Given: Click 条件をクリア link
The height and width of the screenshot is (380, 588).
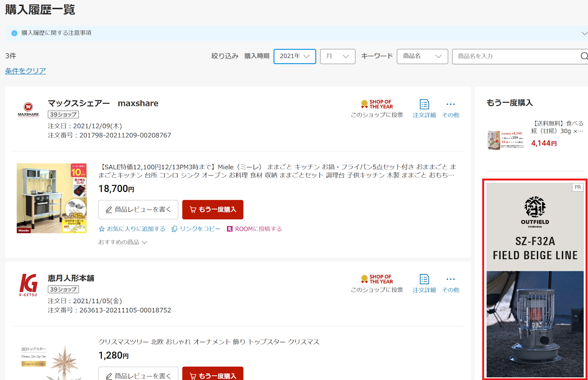Looking at the screenshot, I should [25, 71].
